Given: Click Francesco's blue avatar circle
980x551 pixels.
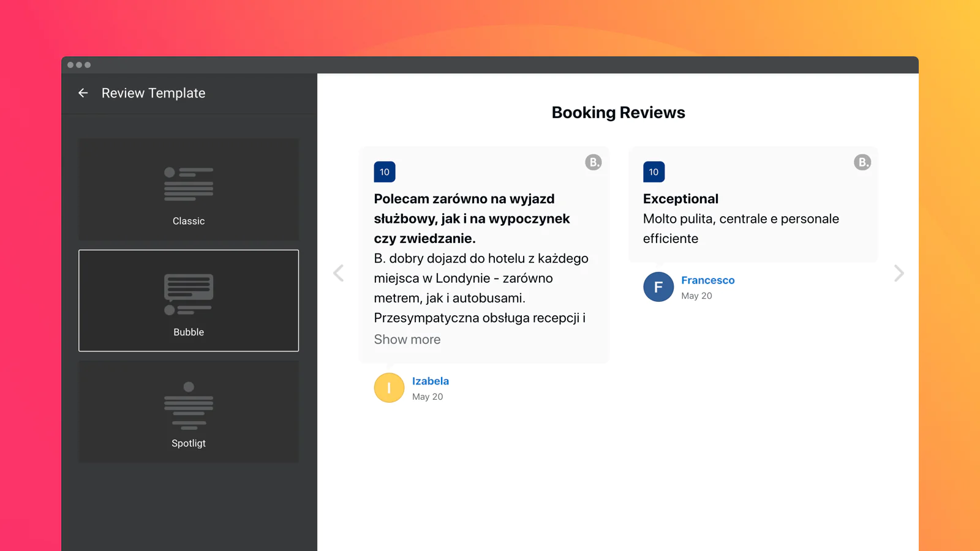Looking at the screenshot, I should [x=658, y=287].
